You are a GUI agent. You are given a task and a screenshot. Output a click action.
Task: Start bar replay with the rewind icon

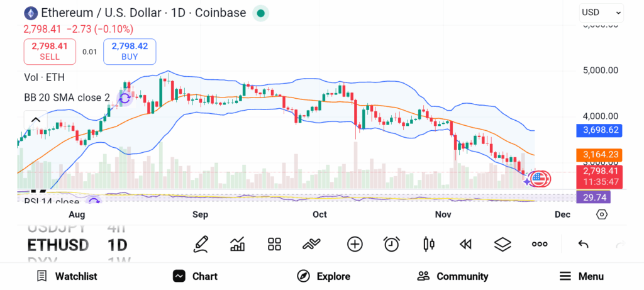[465, 244]
